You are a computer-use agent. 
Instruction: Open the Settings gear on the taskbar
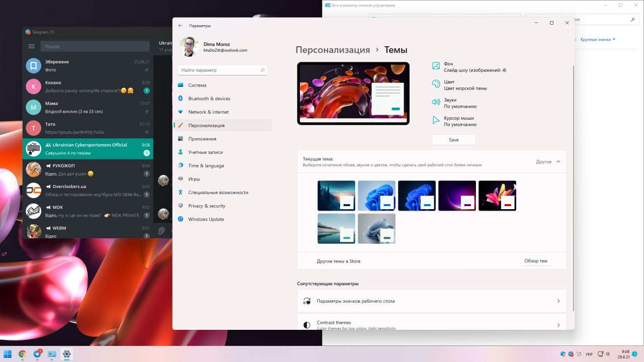(66, 354)
